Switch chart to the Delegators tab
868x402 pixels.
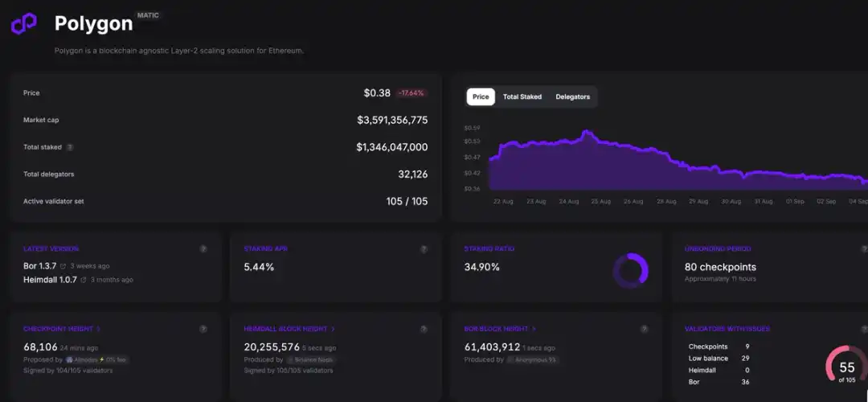573,96
